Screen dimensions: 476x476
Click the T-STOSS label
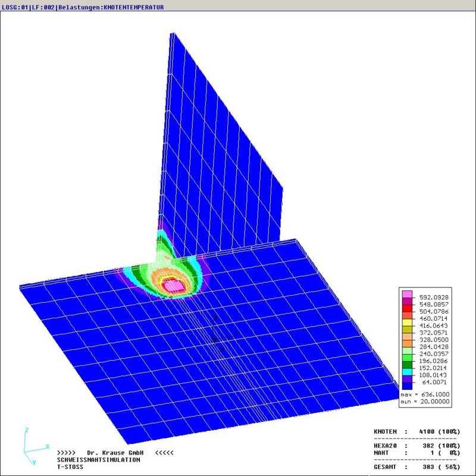click(70, 467)
